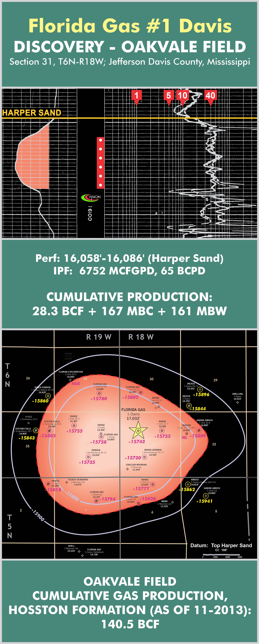Click the "CUMULATIVE PRODUCTION:" heading

pos(129,297)
